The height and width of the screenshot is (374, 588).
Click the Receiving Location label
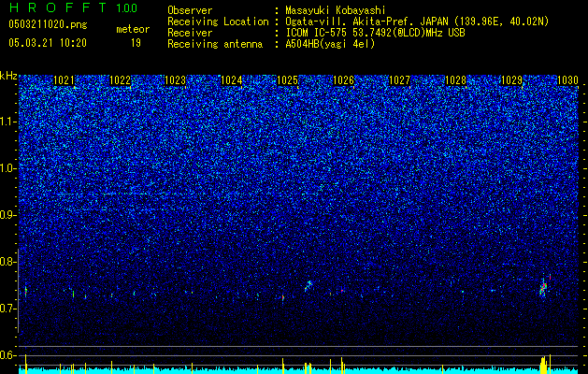[x=218, y=22]
